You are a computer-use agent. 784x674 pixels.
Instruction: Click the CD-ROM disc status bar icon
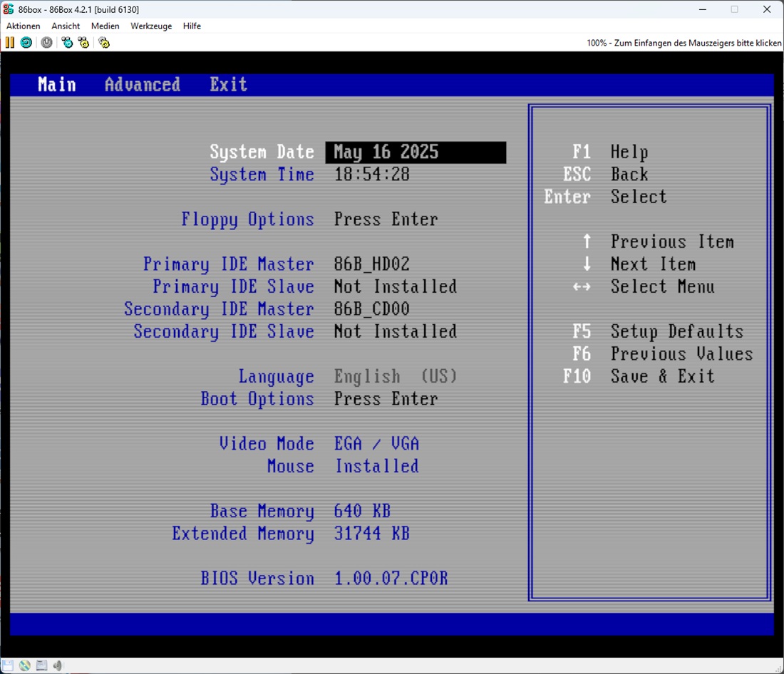click(25, 665)
